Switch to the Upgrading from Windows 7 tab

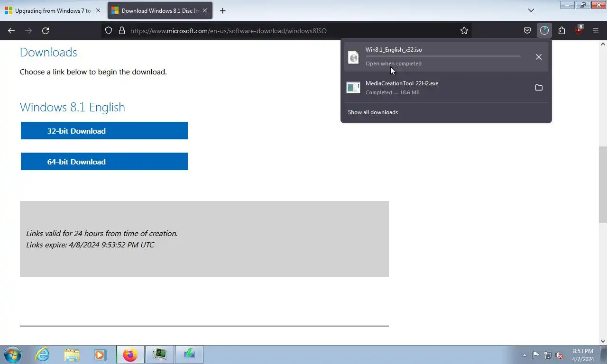[52, 10]
